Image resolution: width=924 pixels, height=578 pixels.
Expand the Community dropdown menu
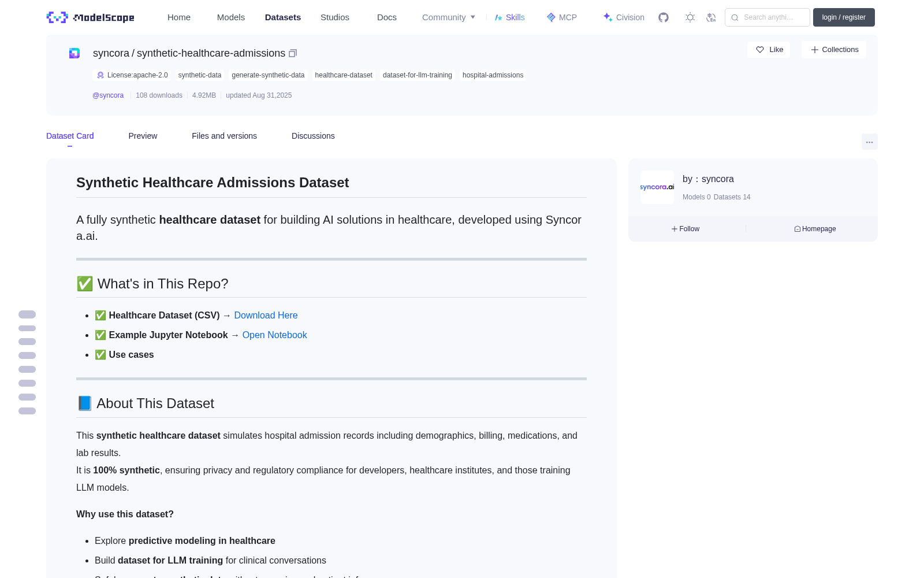click(x=449, y=17)
